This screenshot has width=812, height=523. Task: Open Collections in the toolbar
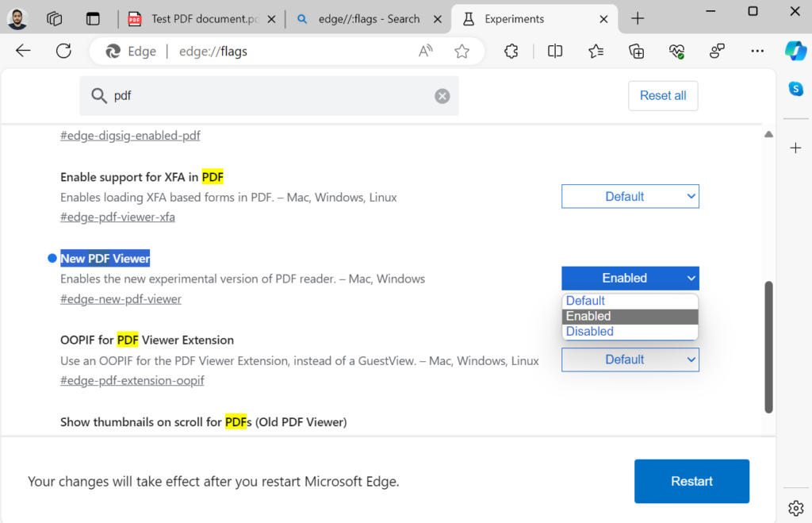pos(636,51)
